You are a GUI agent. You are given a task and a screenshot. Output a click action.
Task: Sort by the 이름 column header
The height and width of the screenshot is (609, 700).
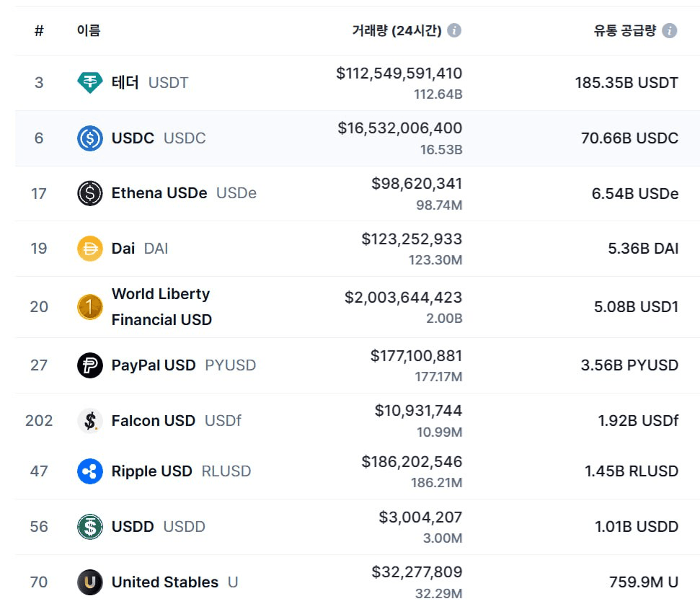tap(89, 30)
